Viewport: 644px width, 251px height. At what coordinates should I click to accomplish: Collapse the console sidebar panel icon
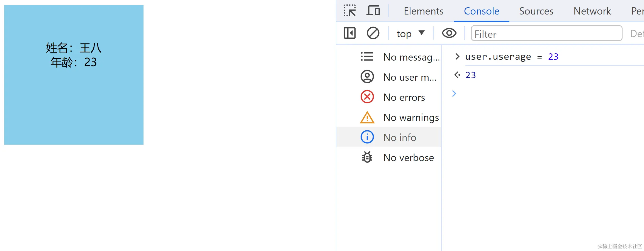click(350, 33)
